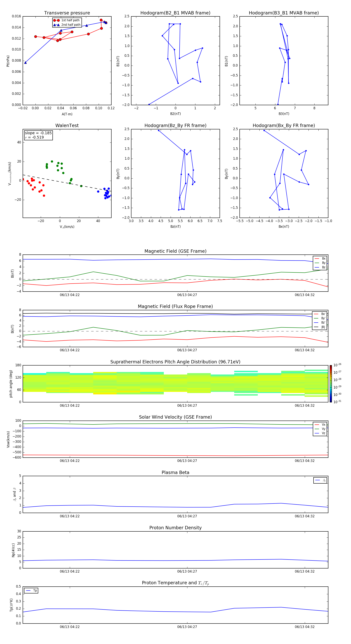The width and height of the screenshot is (351, 644).
Task: Select the "slope = -0.185" annotation
Action: pos(38,133)
